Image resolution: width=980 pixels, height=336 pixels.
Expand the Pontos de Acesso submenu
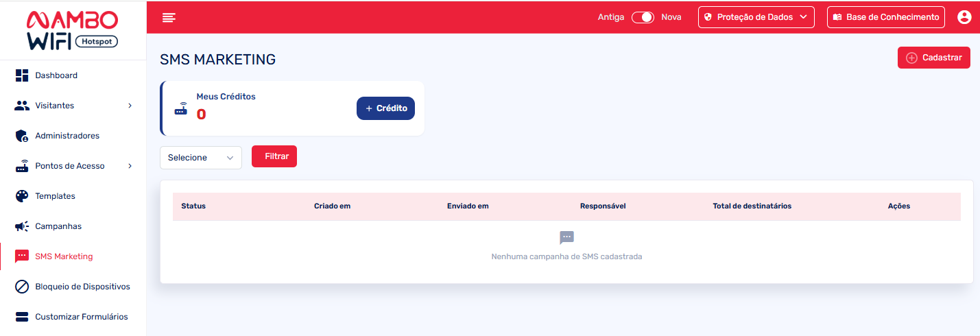coord(130,166)
